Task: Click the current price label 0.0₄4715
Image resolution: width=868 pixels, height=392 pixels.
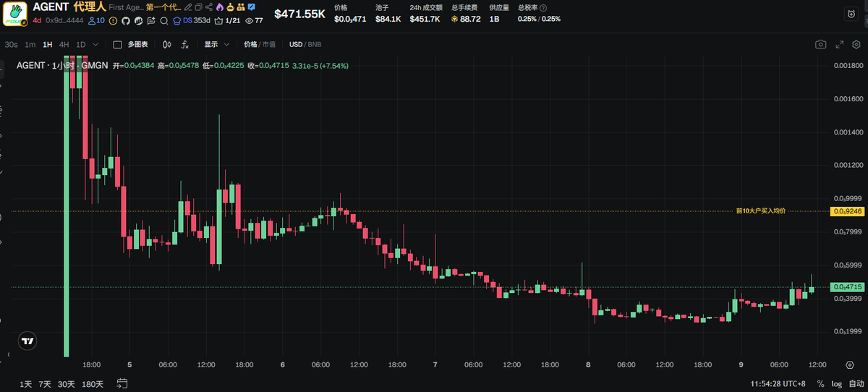Action: [x=848, y=287]
